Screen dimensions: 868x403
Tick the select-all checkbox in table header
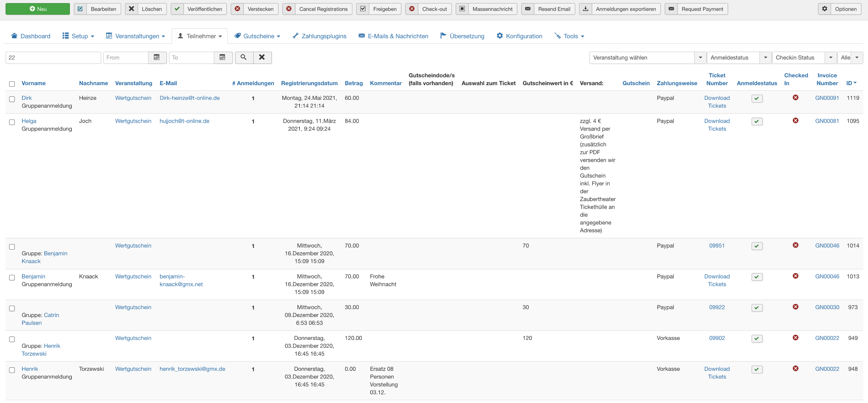click(12, 84)
